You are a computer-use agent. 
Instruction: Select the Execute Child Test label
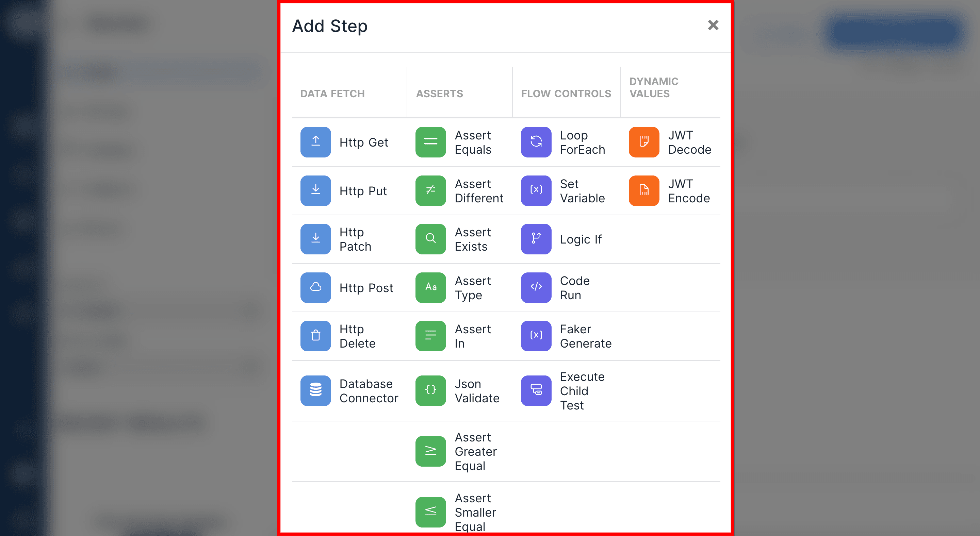tap(583, 391)
